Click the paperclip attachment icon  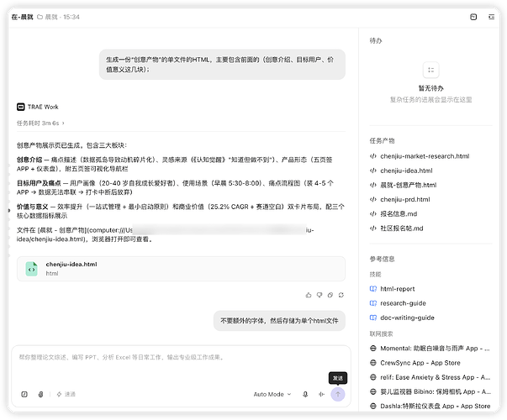(x=40, y=394)
